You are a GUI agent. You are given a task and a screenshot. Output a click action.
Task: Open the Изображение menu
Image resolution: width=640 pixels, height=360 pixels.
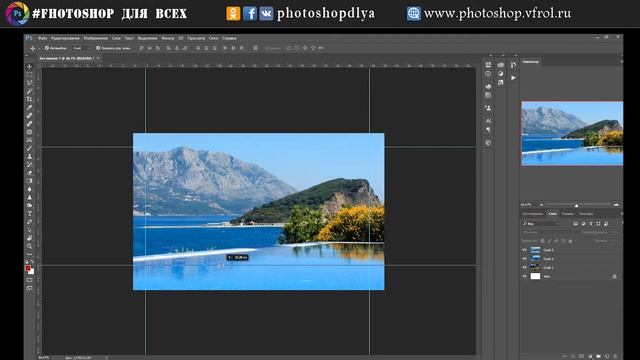(96, 38)
